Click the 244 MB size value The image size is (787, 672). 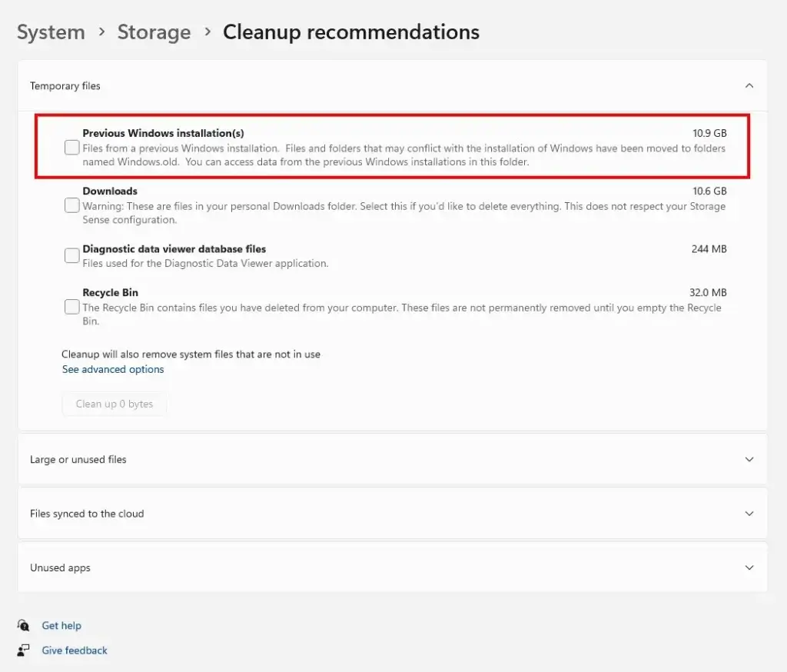709,248
